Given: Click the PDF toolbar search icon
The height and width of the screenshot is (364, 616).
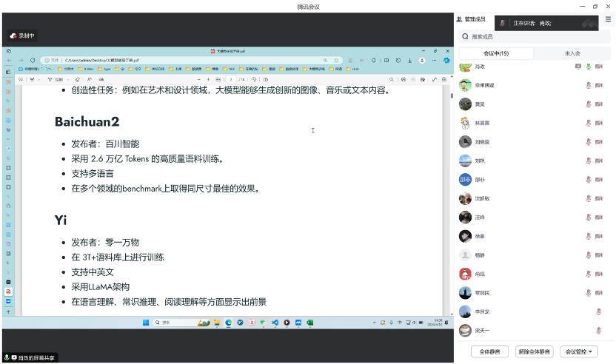Looking at the screenshot, I should pos(391,79).
